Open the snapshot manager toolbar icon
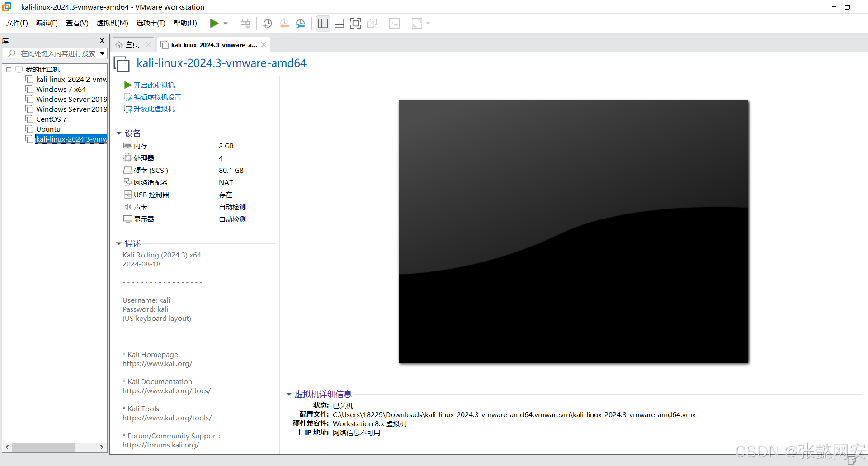The image size is (868, 466). click(x=301, y=23)
